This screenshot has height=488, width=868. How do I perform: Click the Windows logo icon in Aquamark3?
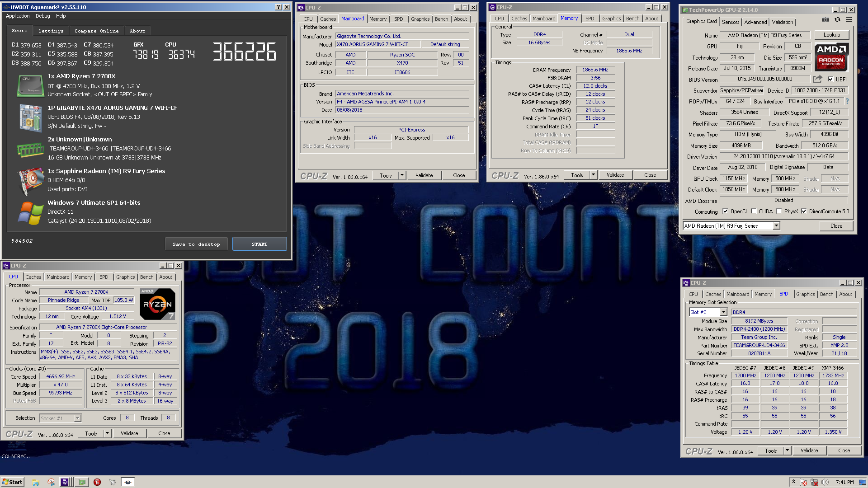click(x=30, y=213)
